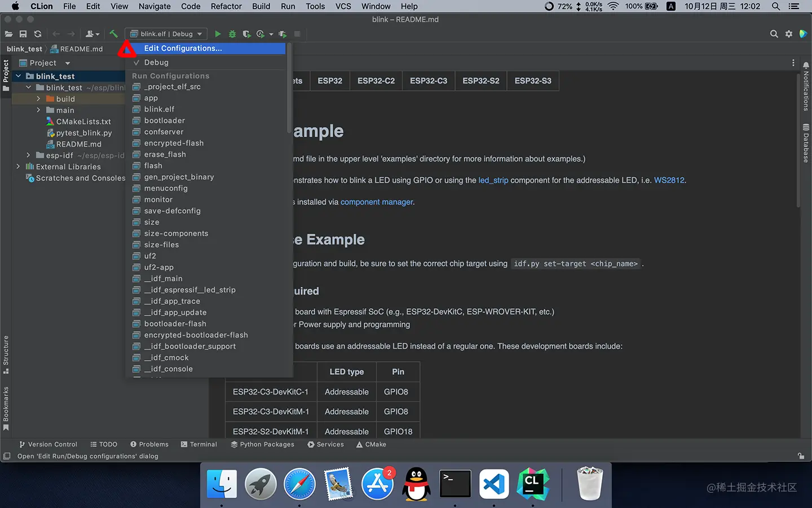The width and height of the screenshot is (812, 508).
Task: Open the Project view dropdown arrow
Action: point(68,63)
